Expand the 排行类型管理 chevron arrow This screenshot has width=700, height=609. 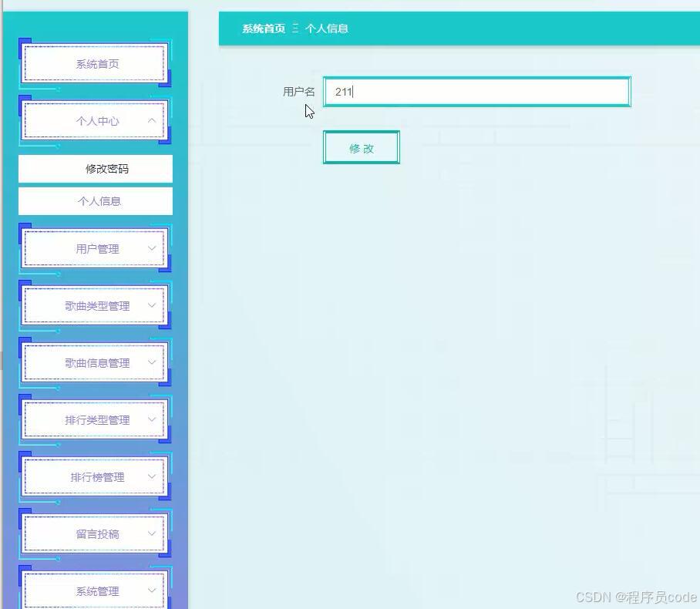(x=152, y=419)
